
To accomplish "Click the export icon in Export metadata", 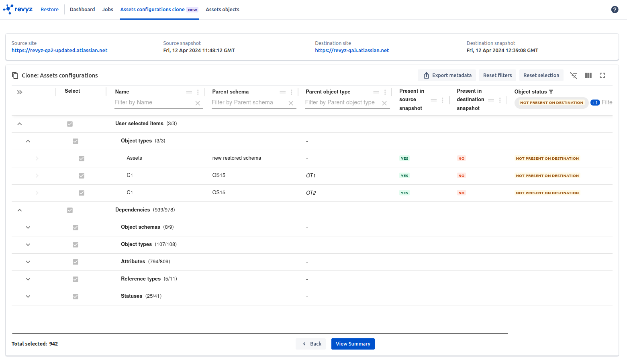I will tap(426, 75).
